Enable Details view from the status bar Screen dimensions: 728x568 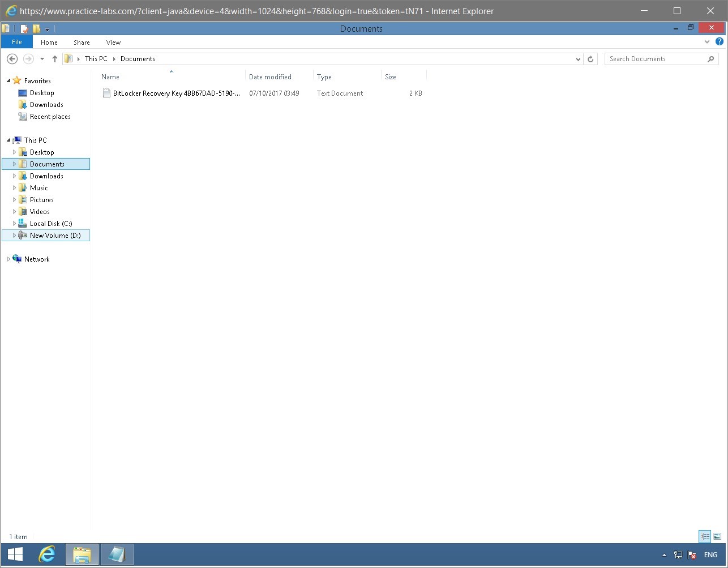coord(705,536)
